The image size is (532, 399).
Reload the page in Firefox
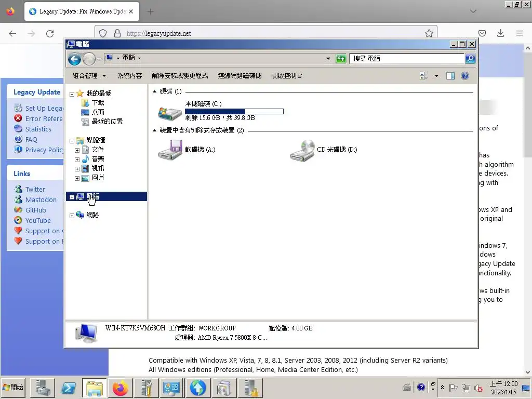50,33
